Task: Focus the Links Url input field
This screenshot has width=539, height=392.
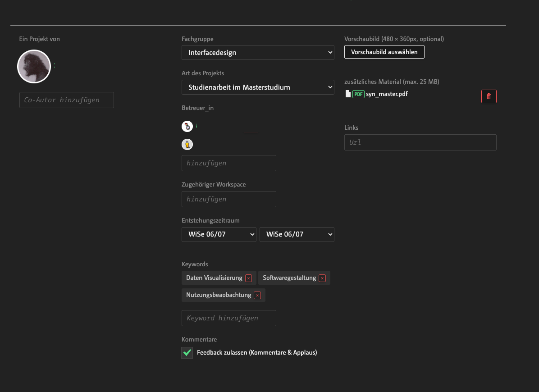Action: click(x=420, y=142)
